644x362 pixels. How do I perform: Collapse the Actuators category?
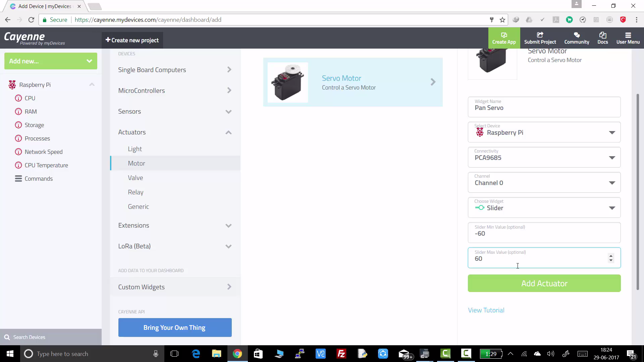pyautogui.click(x=228, y=132)
